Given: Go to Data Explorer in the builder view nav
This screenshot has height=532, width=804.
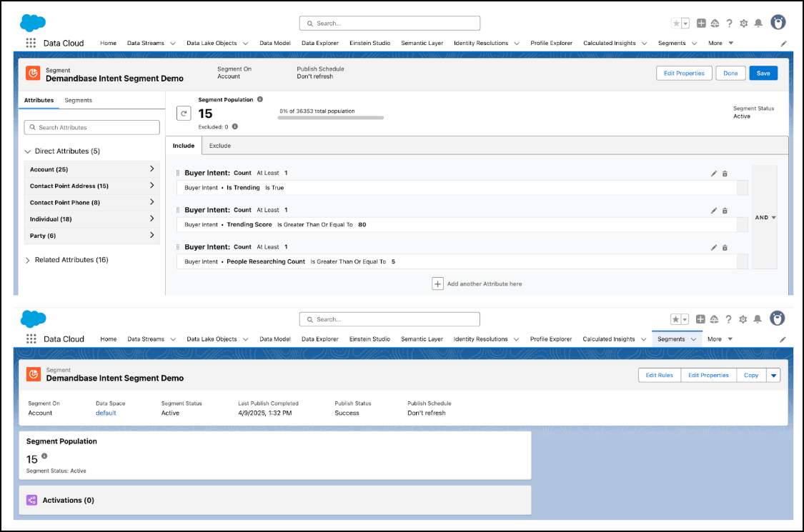Looking at the screenshot, I should (320, 43).
